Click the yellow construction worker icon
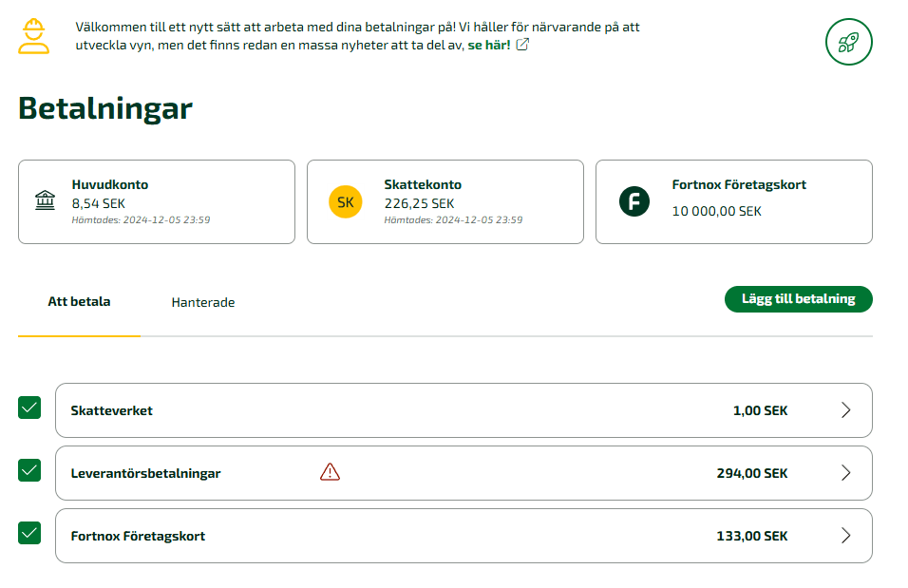This screenshot has width=908, height=588. coord(33,36)
